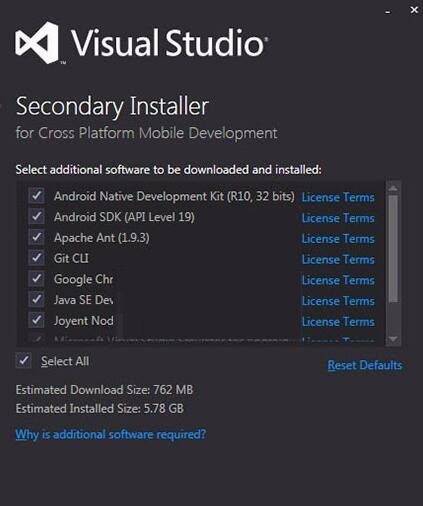This screenshot has height=506, width=423.
Task: Minimize the installer window
Action: click(x=388, y=12)
